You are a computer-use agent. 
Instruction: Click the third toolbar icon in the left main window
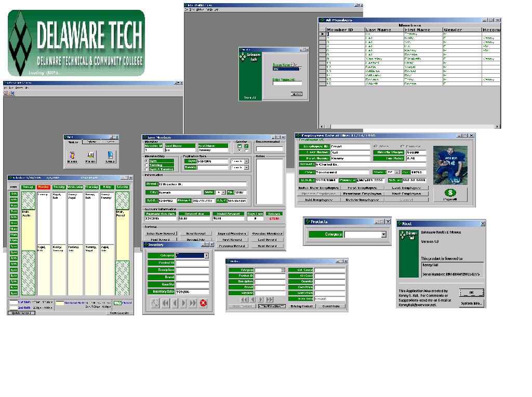(13, 93)
